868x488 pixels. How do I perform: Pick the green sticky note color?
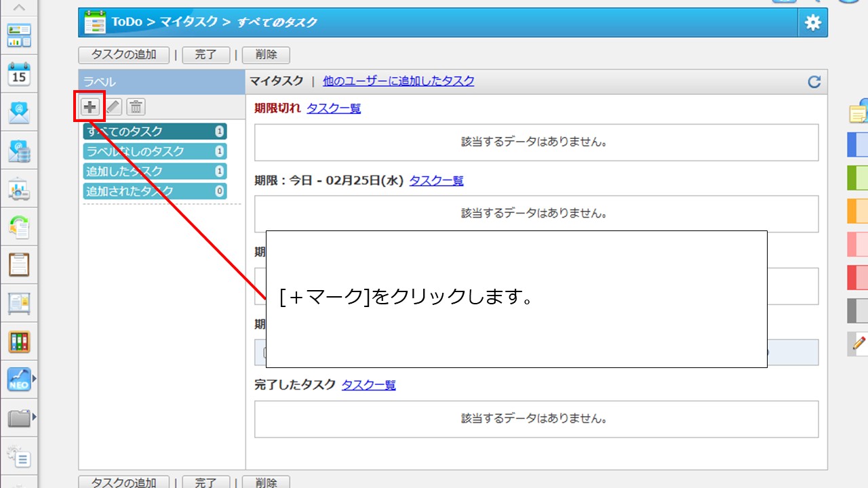pyautogui.click(x=858, y=178)
